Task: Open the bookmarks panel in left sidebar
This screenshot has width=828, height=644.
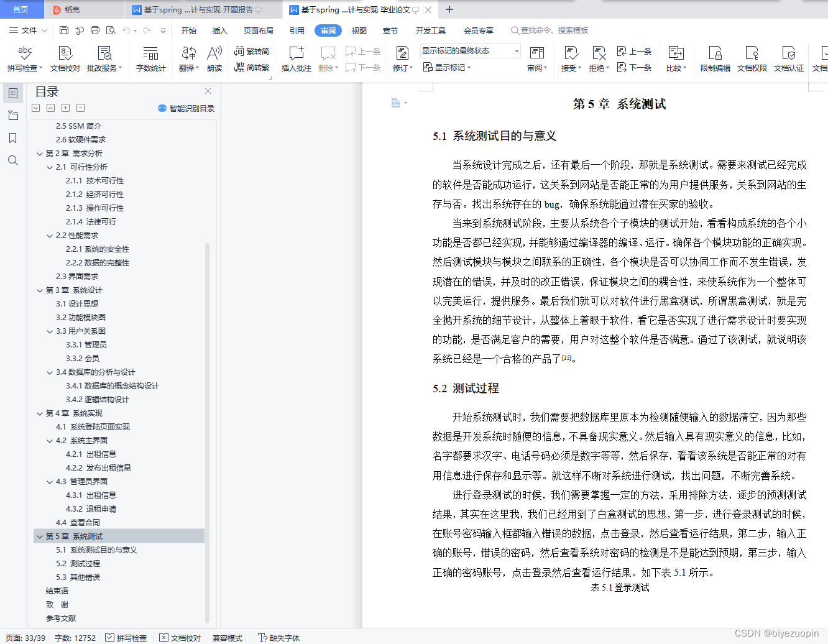Action: [x=13, y=138]
